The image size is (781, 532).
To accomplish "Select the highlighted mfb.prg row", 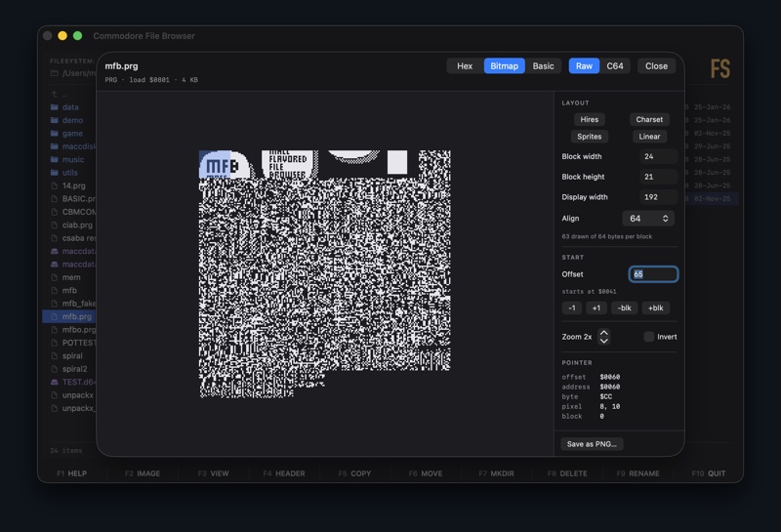I will point(69,316).
